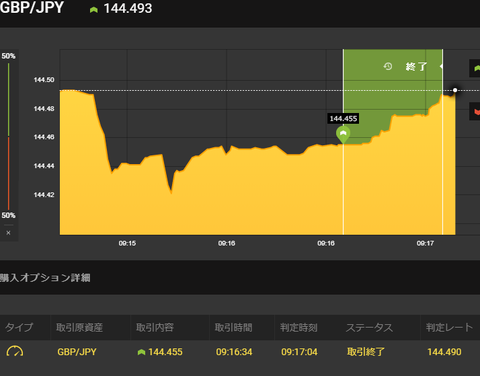
Task: Click the judgment time 09:17:04
Action: 299,352
